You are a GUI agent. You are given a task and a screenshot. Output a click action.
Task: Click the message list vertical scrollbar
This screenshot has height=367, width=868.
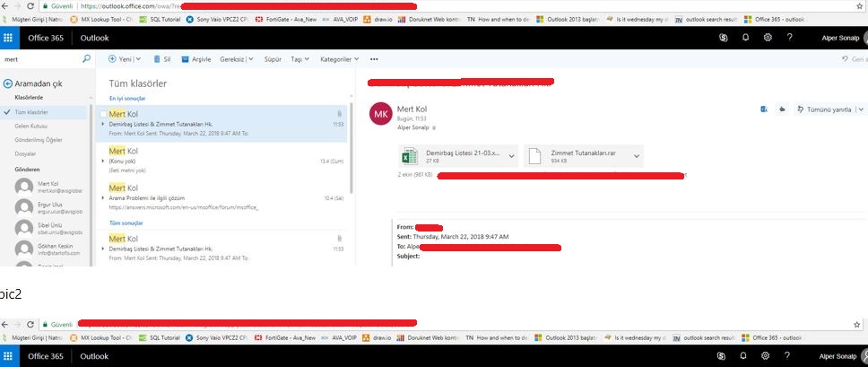(351, 146)
